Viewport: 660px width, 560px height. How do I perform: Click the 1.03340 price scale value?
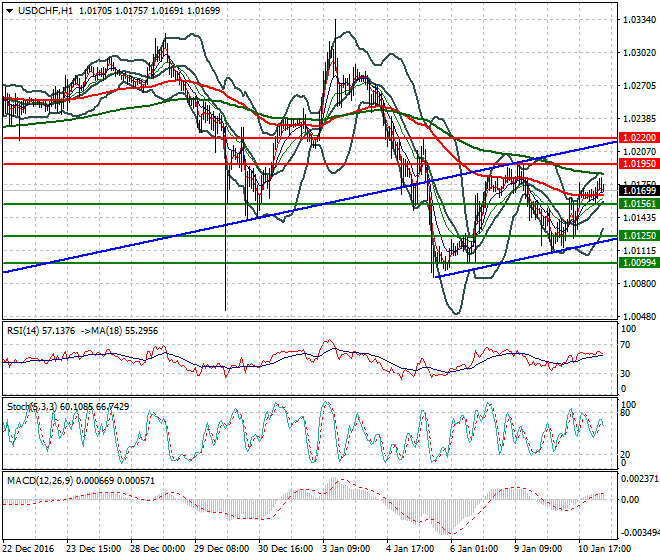(640, 20)
